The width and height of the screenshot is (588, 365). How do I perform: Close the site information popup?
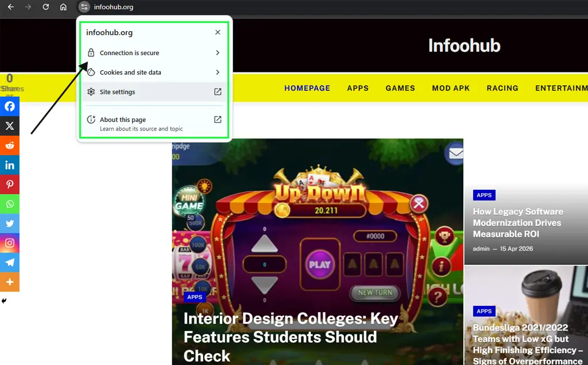tap(218, 33)
